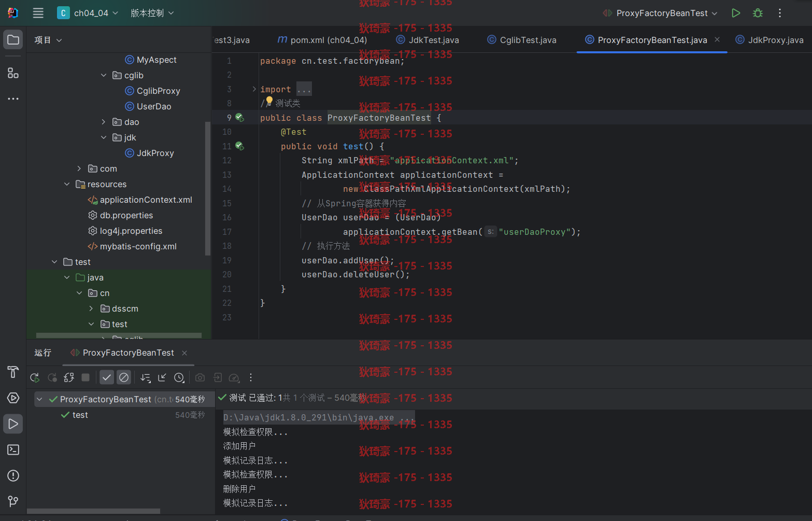This screenshot has height=521, width=812.
Task: Open the 版本控制 dropdown
Action: coord(152,13)
